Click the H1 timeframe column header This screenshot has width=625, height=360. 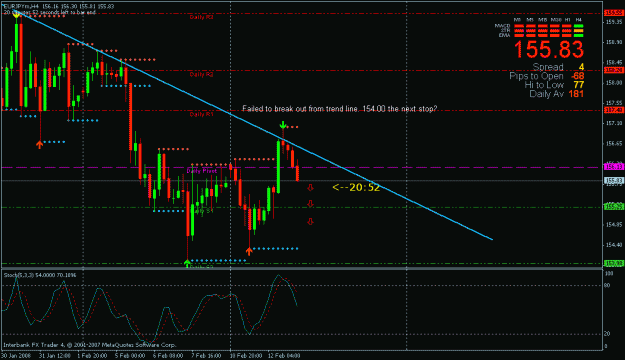point(567,20)
